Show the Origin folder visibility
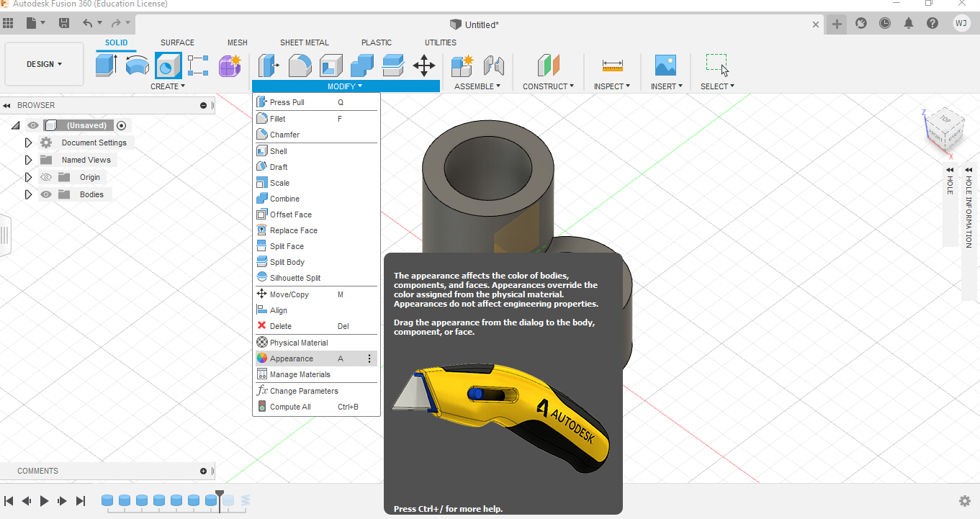Image resolution: width=980 pixels, height=519 pixels. (45, 176)
